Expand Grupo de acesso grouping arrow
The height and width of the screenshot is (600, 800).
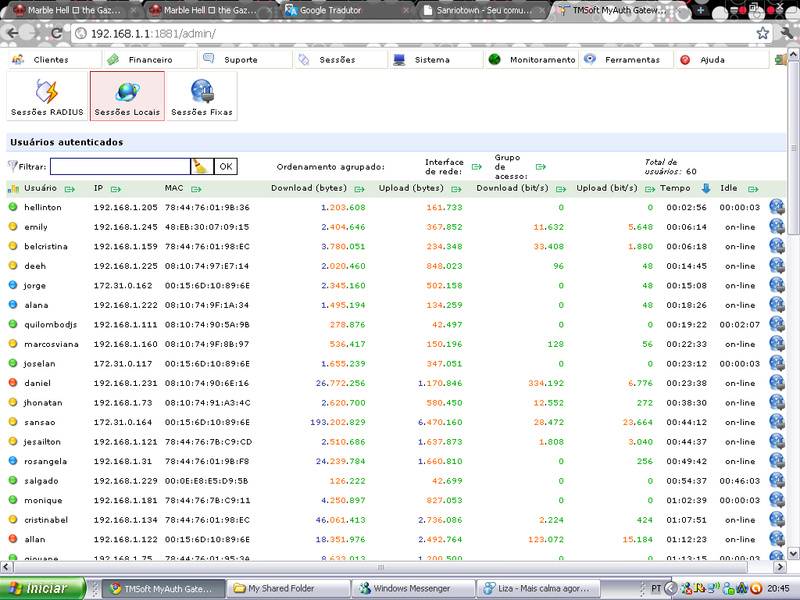(541, 167)
